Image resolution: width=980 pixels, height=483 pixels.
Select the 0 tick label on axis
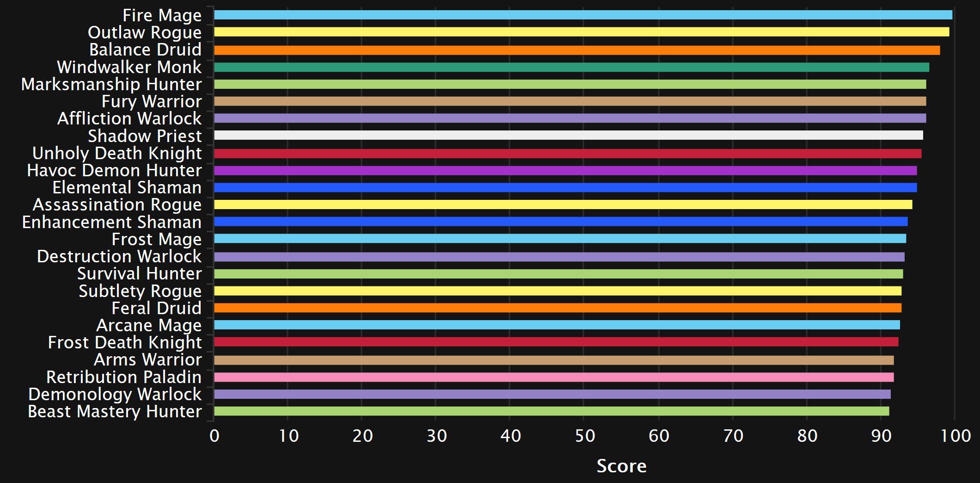214,436
